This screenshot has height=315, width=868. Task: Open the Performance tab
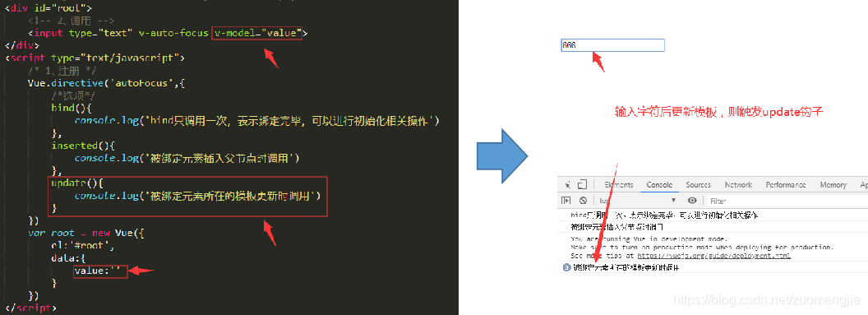(x=786, y=185)
